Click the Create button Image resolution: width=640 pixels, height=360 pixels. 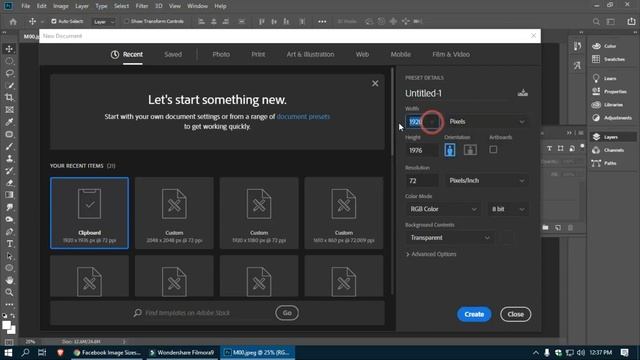[474, 314]
